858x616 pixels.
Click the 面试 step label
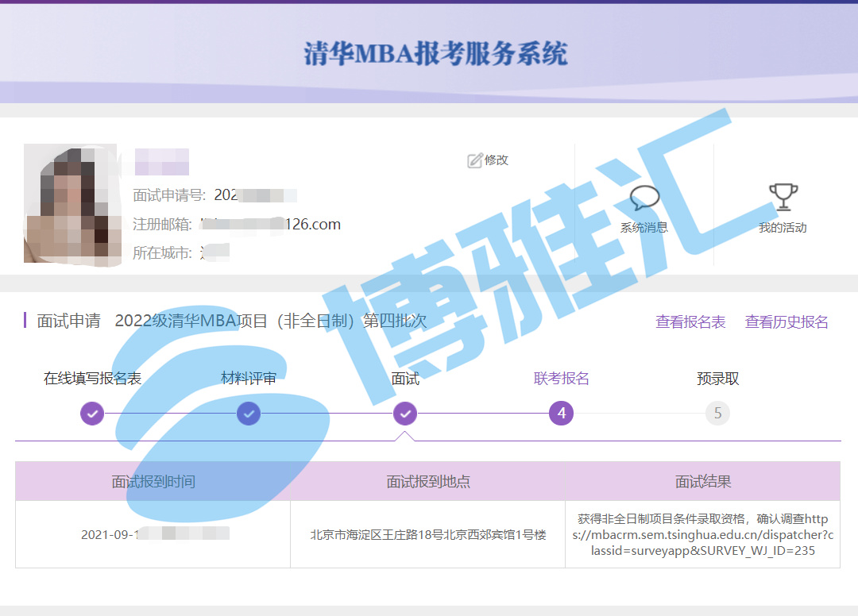405,378
